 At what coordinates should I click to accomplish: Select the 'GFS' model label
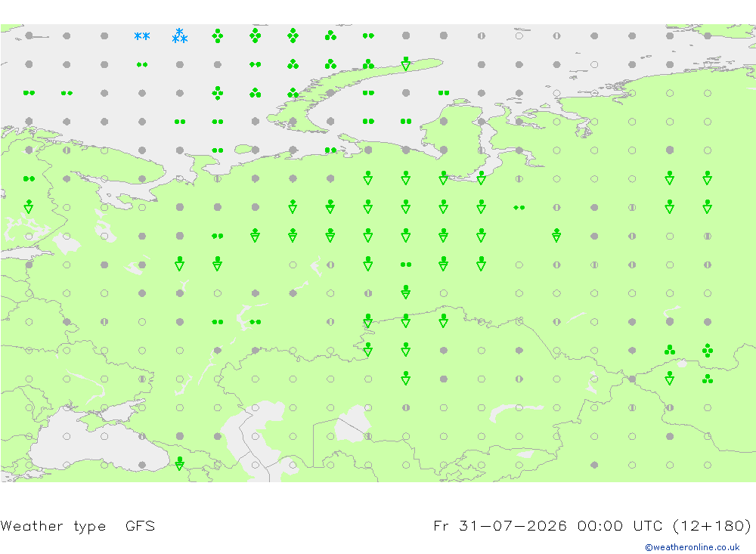coord(141,525)
